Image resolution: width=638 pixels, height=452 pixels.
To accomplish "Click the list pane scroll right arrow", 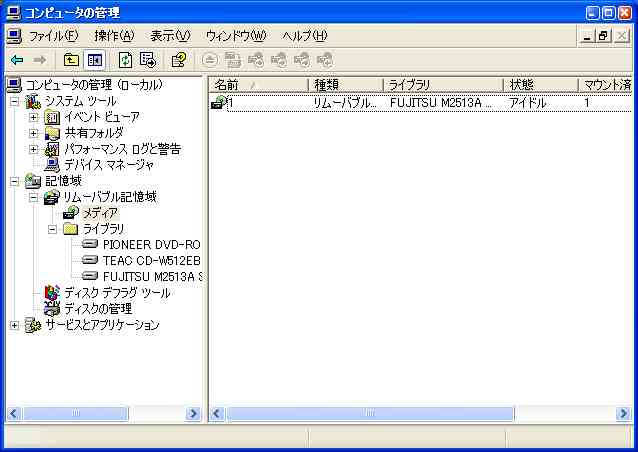I will tap(623, 414).
